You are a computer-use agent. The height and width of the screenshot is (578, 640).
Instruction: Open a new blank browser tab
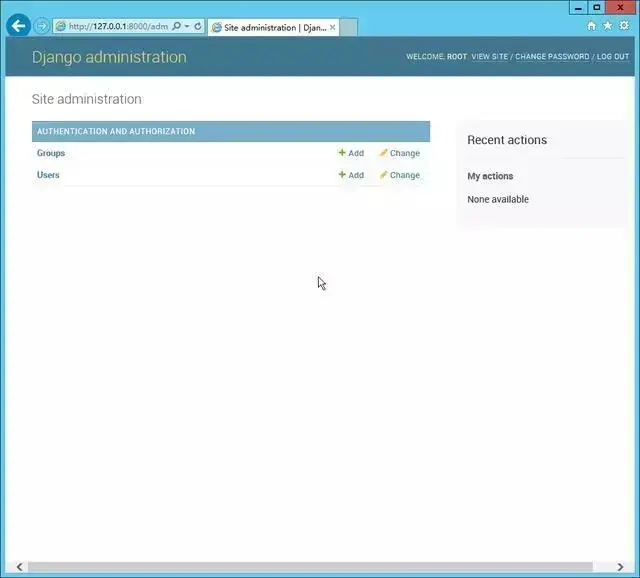[x=348, y=27]
